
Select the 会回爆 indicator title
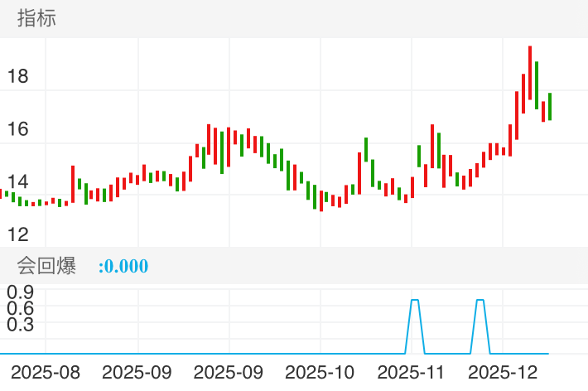(46, 266)
